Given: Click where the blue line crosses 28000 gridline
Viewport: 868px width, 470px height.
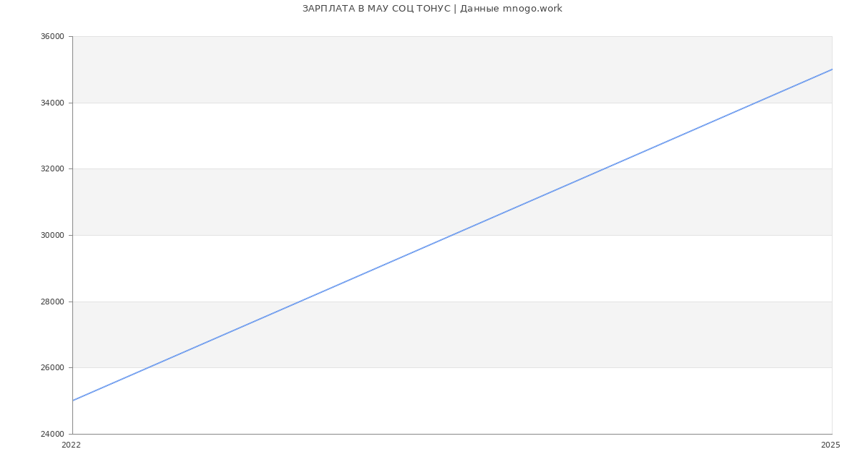Looking at the screenshot, I should coord(300,302).
